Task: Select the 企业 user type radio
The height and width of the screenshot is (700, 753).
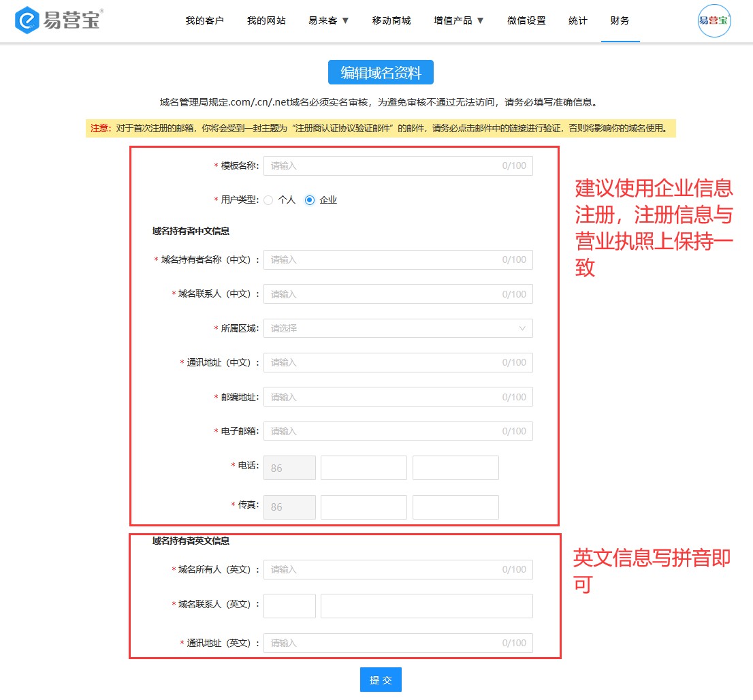Action: point(310,200)
